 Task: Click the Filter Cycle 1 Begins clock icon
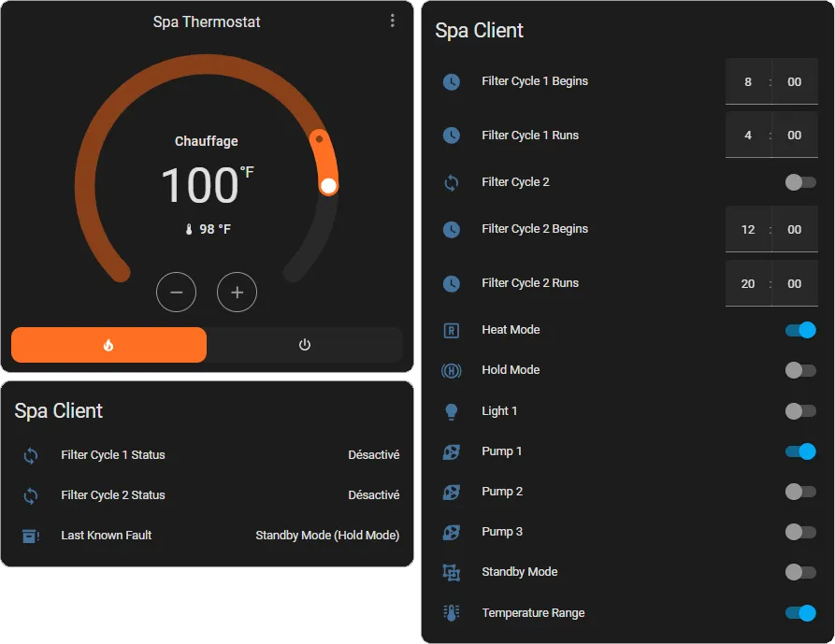[451, 81]
